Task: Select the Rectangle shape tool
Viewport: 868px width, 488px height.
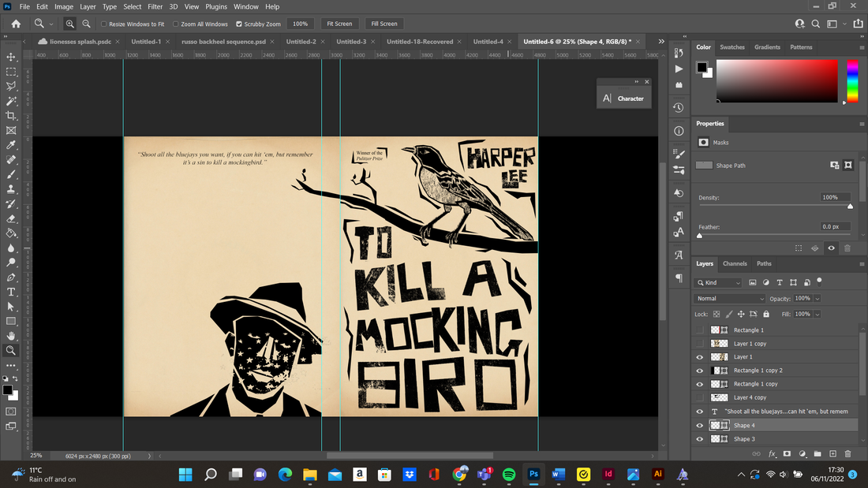Action: [11, 321]
